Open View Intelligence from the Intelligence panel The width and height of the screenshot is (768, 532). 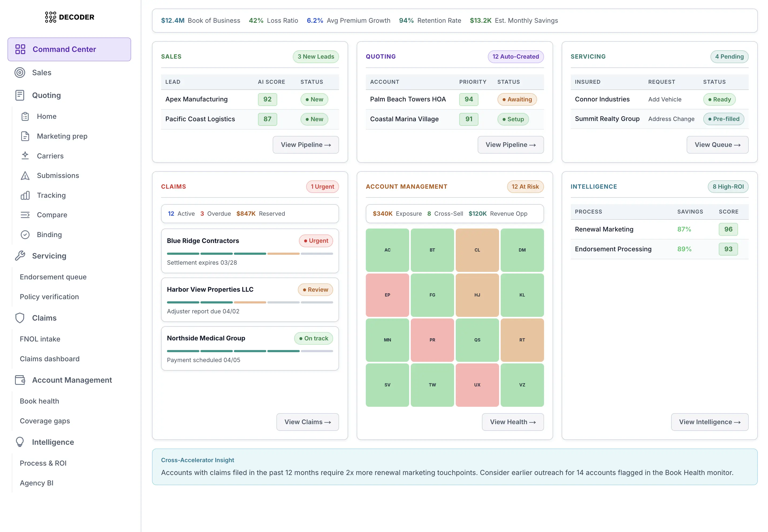point(710,422)
